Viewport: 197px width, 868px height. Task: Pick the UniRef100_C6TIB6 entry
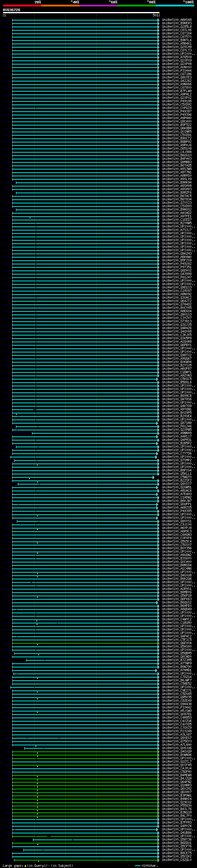tap(177, 74)
